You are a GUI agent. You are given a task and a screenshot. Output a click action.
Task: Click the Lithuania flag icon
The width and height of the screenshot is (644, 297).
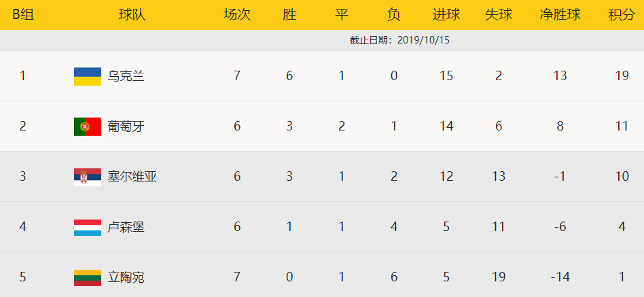coord(88,277)
